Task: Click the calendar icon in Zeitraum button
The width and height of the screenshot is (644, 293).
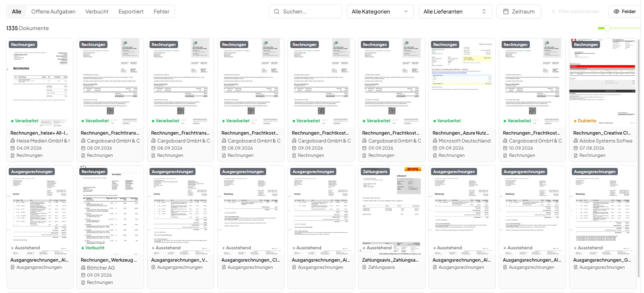Action: click(506, 12)
